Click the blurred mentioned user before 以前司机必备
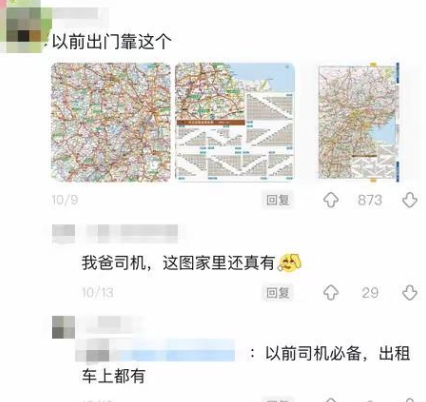This screenshot has height=402, width=426. click(x=155, y=351)
